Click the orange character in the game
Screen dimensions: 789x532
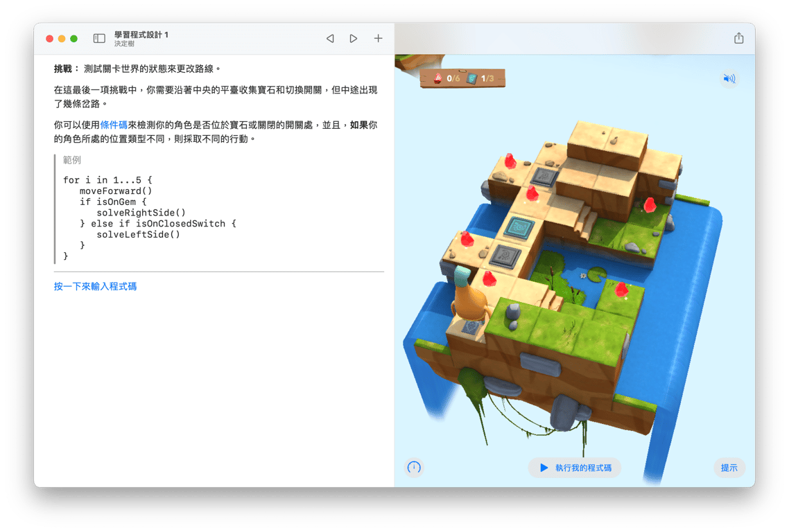pyautogui.click(x=468, y=296)
